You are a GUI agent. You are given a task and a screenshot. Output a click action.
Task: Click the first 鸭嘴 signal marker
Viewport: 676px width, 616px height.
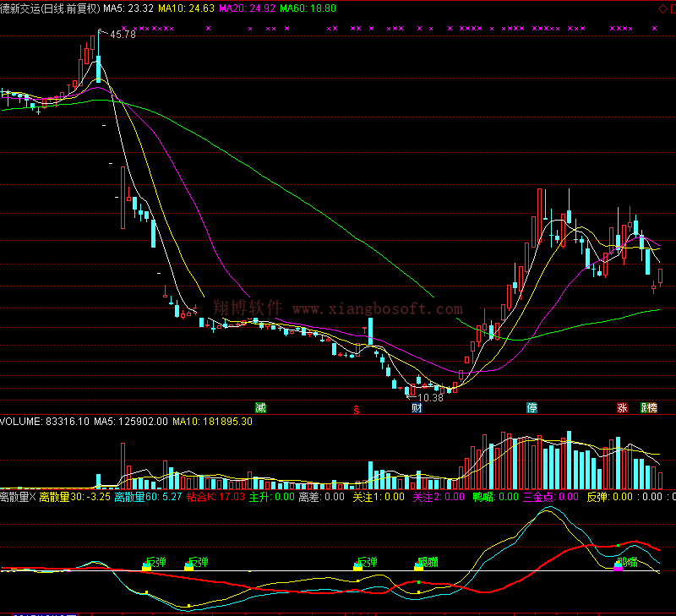(x=428, y=562)
